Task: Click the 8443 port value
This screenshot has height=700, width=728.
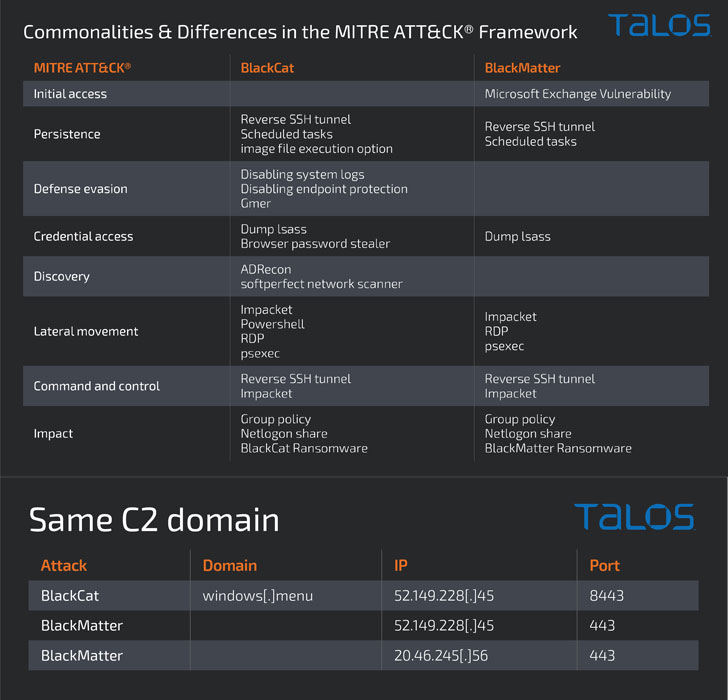Action: point(606,596)
